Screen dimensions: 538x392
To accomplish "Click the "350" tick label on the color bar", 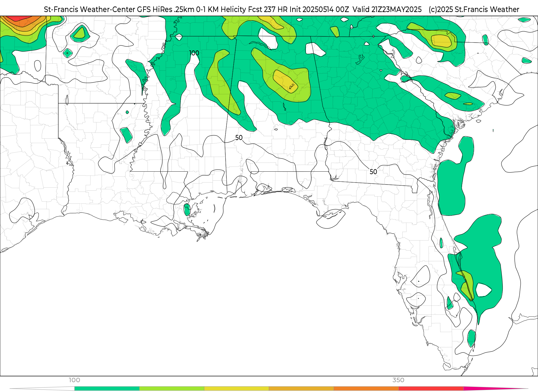I will (x=398, y=380).
